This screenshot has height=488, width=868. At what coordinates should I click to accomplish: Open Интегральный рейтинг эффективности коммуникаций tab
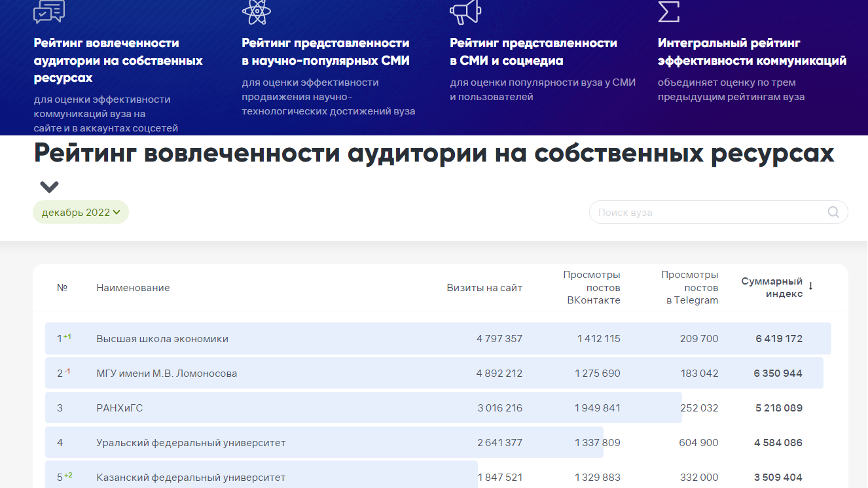[752, 52]
